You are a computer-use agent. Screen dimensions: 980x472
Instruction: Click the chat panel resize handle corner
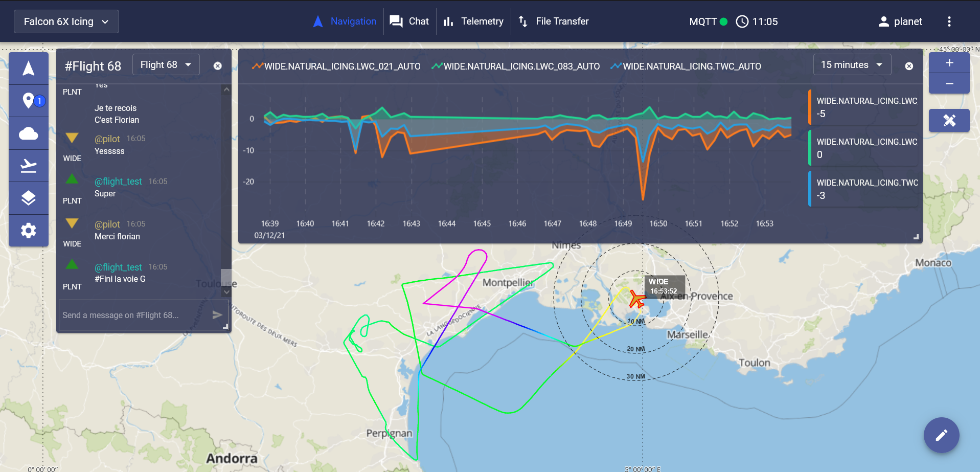click(225, 326)
